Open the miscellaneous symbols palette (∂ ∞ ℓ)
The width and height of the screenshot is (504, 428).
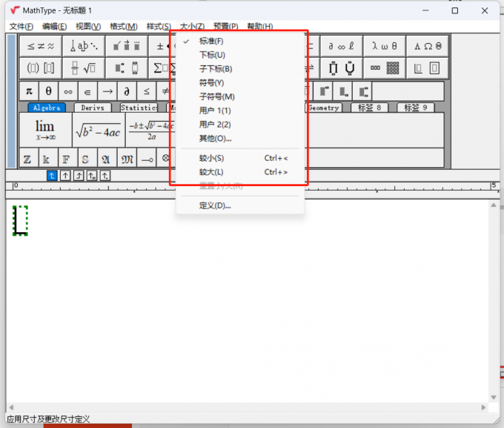[x=342, y=46]
